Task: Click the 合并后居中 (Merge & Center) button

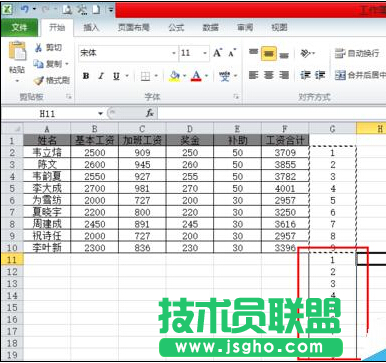Action: [x=360, y=75]
